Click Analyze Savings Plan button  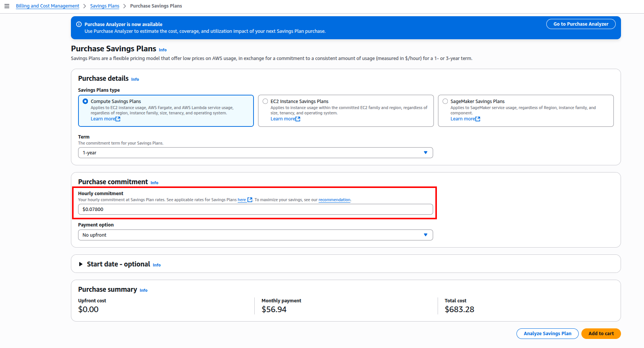(547, 334)
